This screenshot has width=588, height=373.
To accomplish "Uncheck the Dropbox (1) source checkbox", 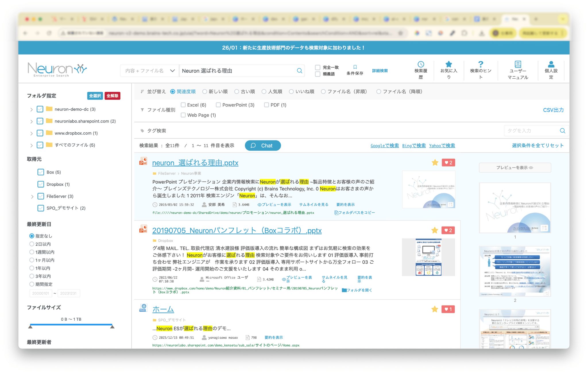I will click(41, 184).
